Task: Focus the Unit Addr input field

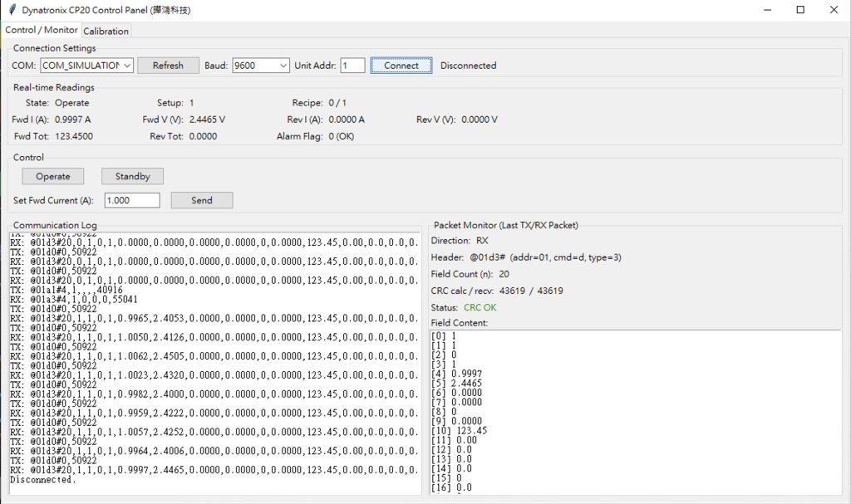Action: (x=352, y=66)
